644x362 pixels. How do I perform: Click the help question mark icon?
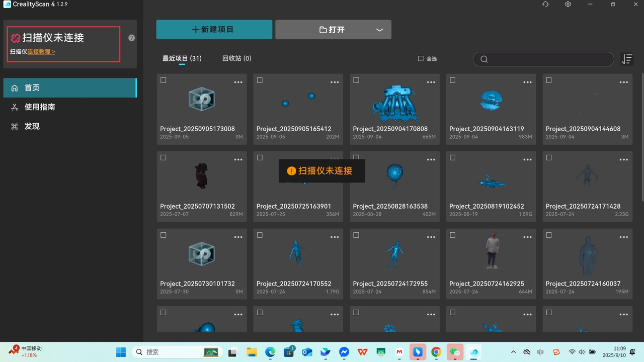coord(131,38)
